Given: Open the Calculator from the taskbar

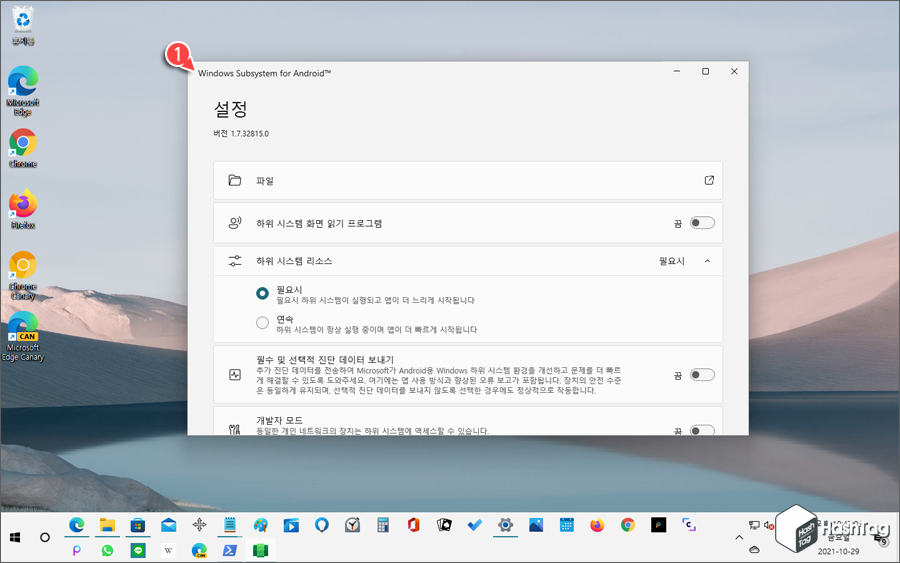Looking at the screenshot, I should click(x=383, y=525).
